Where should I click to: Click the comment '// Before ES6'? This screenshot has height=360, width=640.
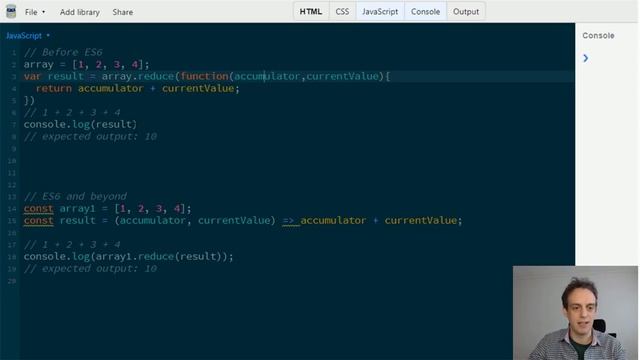(x=63, y=52)
